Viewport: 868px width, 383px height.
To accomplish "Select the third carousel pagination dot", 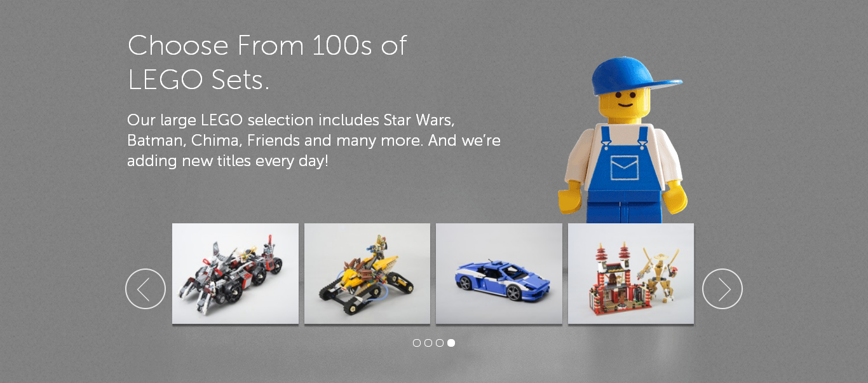I will pyautogui.click(x=440, y=343).
